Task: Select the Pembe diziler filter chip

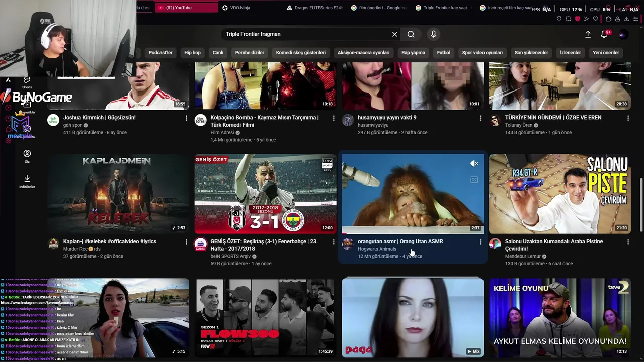Action: [x=250, y=52]
